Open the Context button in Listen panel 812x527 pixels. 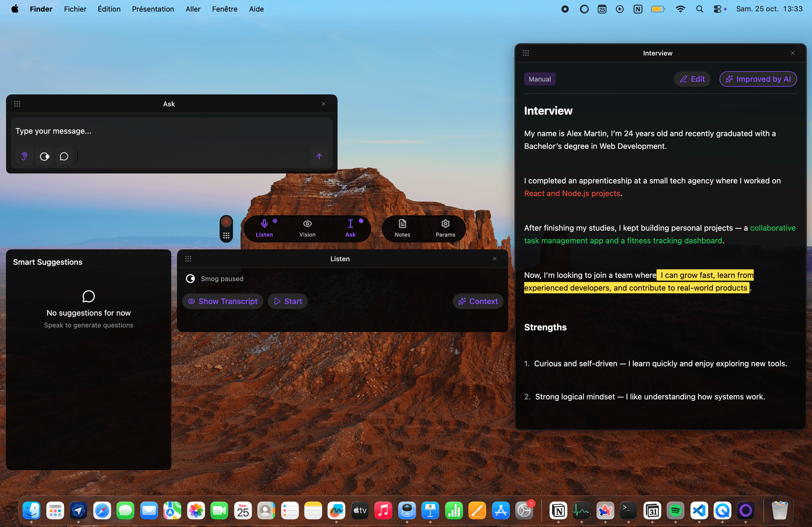coord(478,301)
